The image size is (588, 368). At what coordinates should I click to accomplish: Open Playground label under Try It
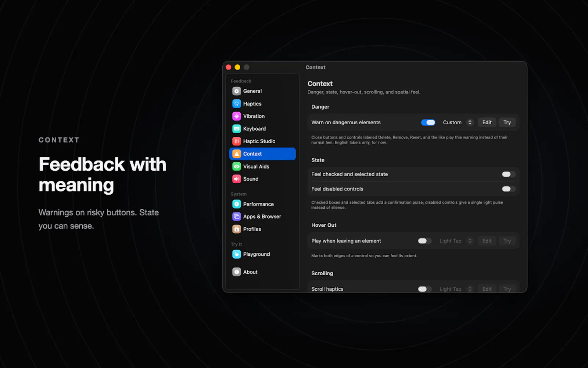[x=257, y=254]
